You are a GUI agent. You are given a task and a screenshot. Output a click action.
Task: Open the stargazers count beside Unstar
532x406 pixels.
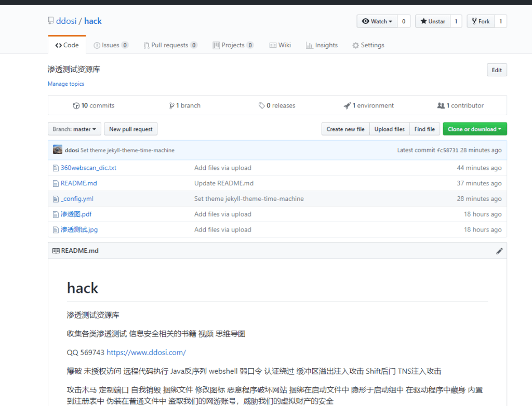[x=456, y=21]
